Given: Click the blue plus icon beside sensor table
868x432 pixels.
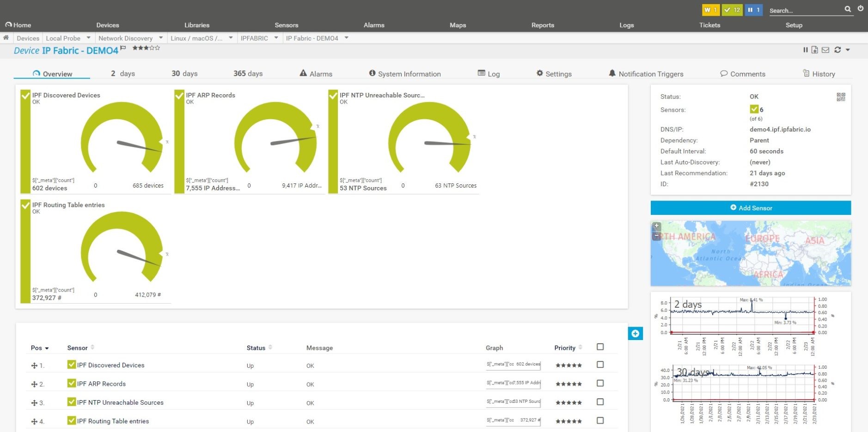Looking at the screenshot, I should [635, 334].
